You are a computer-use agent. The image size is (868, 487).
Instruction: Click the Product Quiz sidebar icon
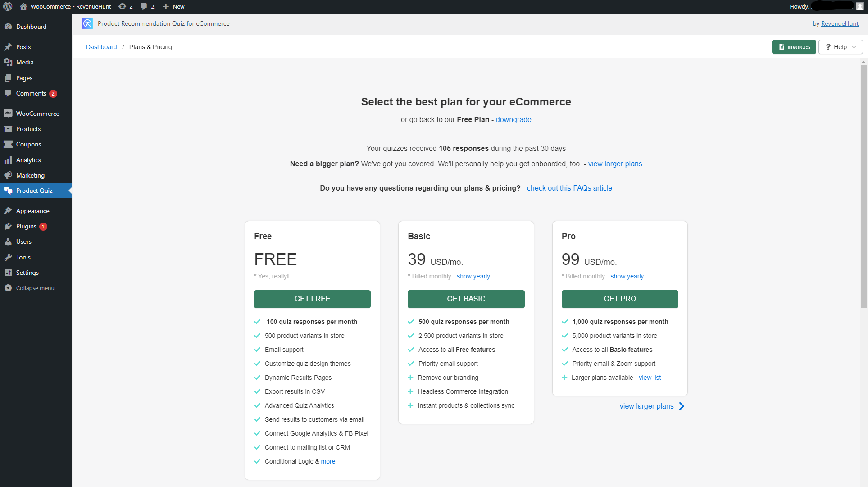click(8, 191)
